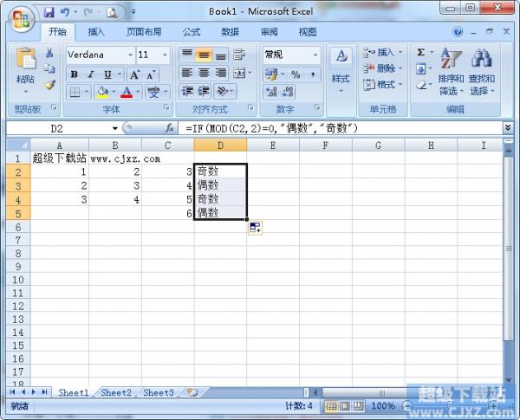Switch to the 视图 ribbon tab
Viewport: 520px width, 420px height.
tap(308, 32)
